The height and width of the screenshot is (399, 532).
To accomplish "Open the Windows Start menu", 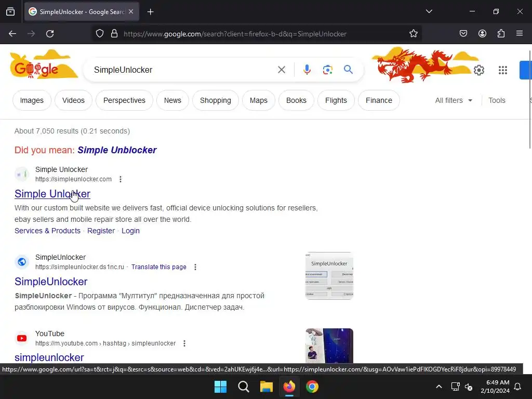I will 220,387.
